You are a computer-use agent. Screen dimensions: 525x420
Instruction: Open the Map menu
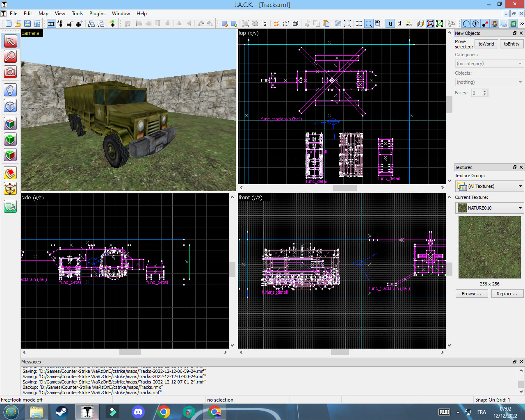coord(43,13)
